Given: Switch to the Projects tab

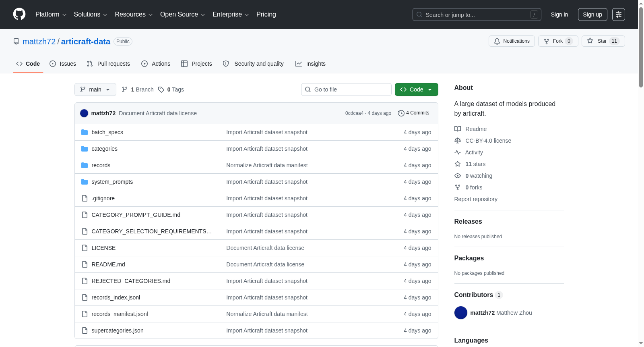Looking at the screenshot, I should (196, 64).
